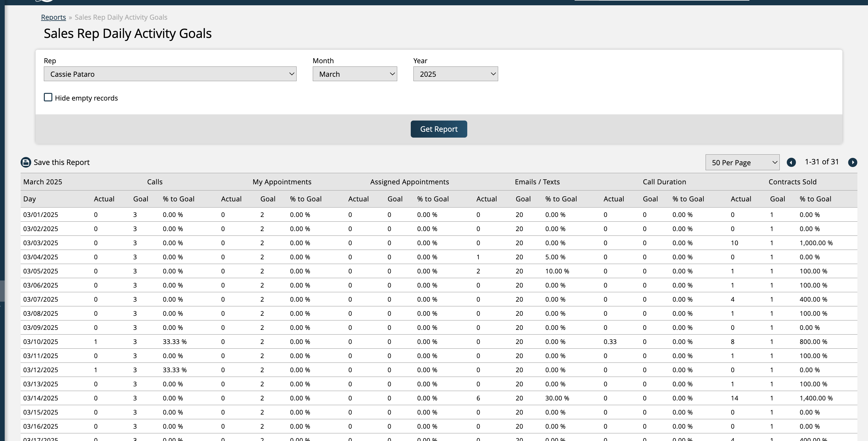The image size is (868, 441).
Task: Click the 1-31 of 31 pagination text
Action: tap(822, 162)
